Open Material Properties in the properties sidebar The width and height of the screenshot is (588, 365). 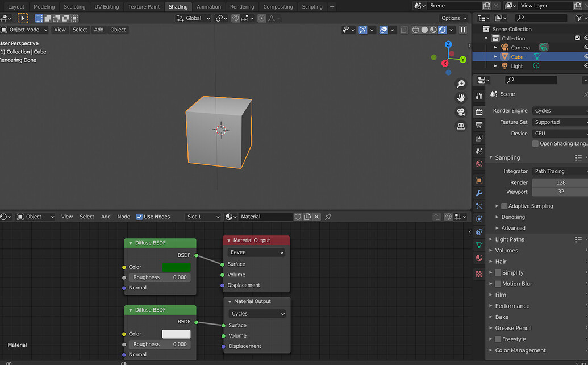point(478,258)
